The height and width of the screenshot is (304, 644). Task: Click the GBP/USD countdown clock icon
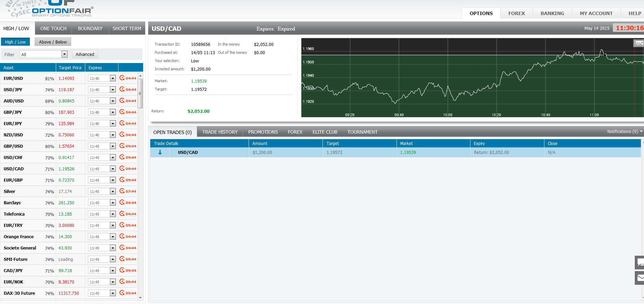click(x=122, y=146)
